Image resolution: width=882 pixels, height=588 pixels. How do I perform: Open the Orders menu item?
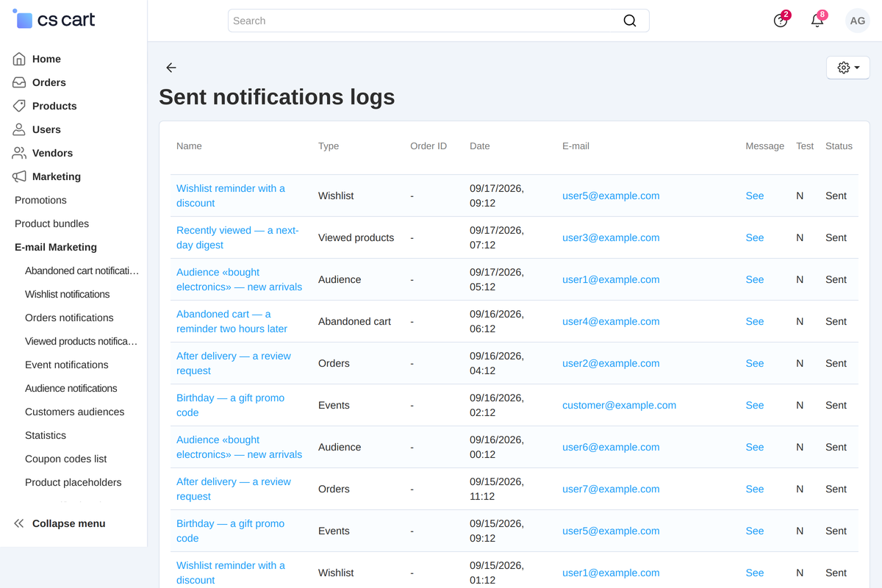coord(49,82)
